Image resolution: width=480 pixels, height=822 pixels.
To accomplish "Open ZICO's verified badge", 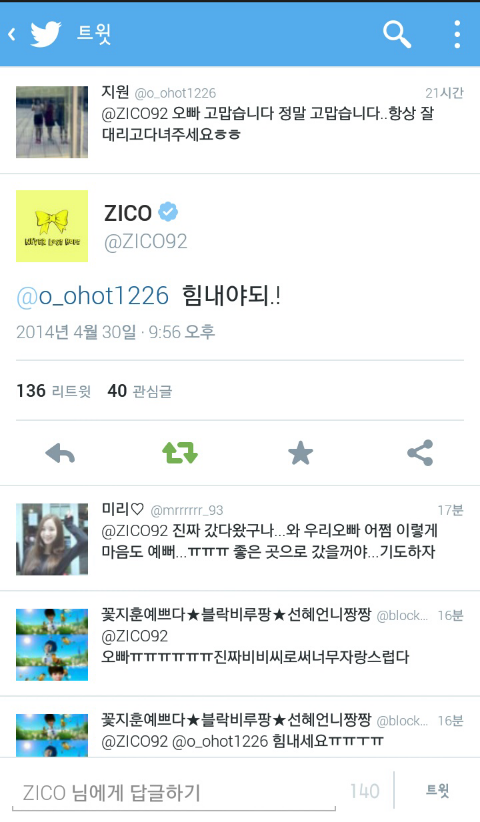I will [168, 212].
